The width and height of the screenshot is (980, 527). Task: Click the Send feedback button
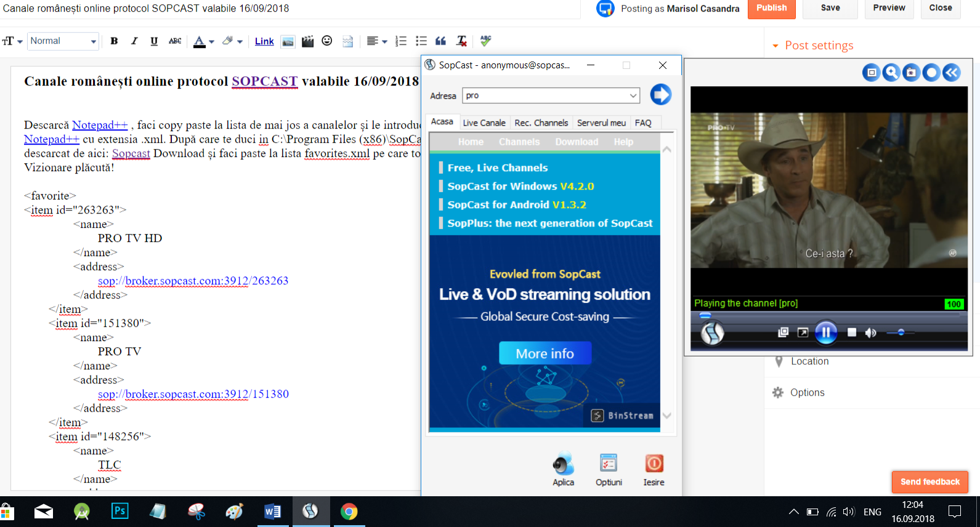pyautogui.click(x=930, y=482)
